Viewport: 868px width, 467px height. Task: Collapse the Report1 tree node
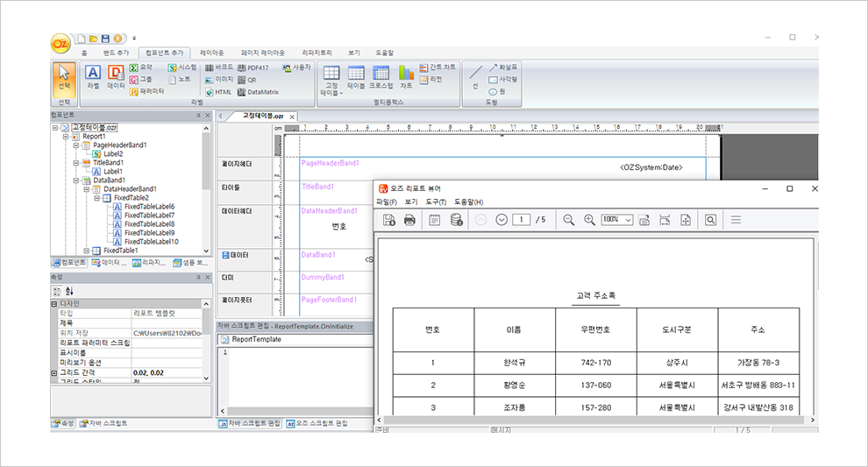pos(66,137)
